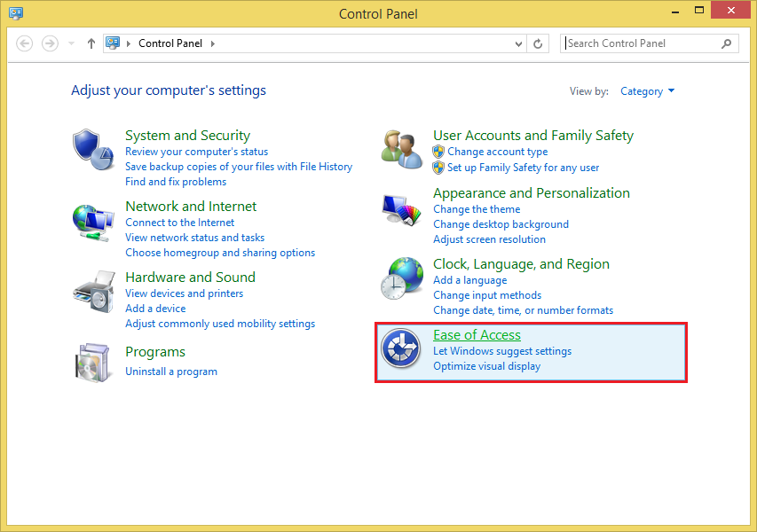
Task: Go up one level with Up arrow
Action: point(91,44)
